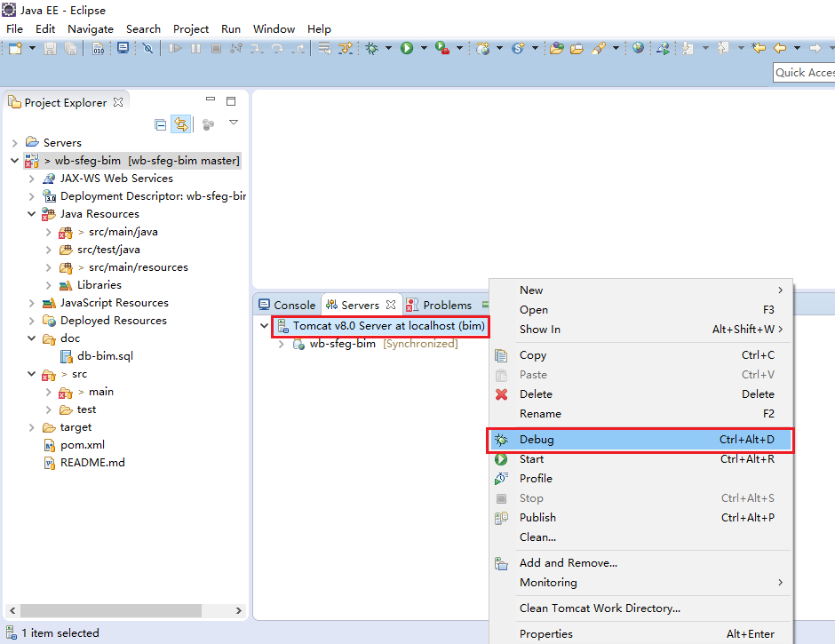835x644 pixels.
Task: Click the Open Console monitor toolbar icon
Action: [x=123, y=49]
